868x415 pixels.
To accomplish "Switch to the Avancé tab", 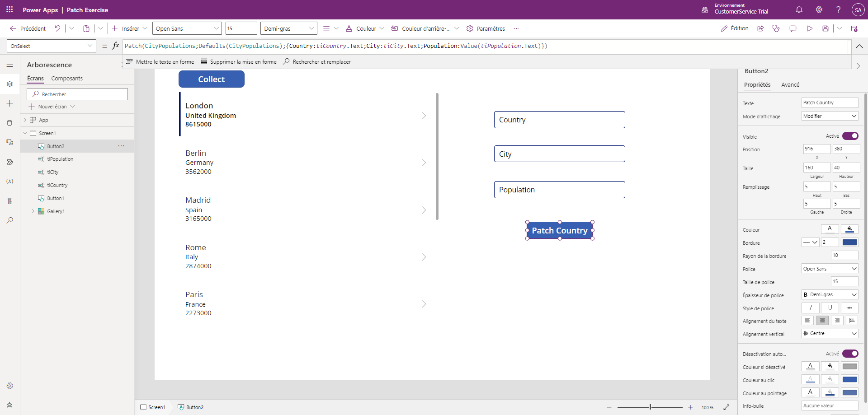I will click(x=790, y=85).
